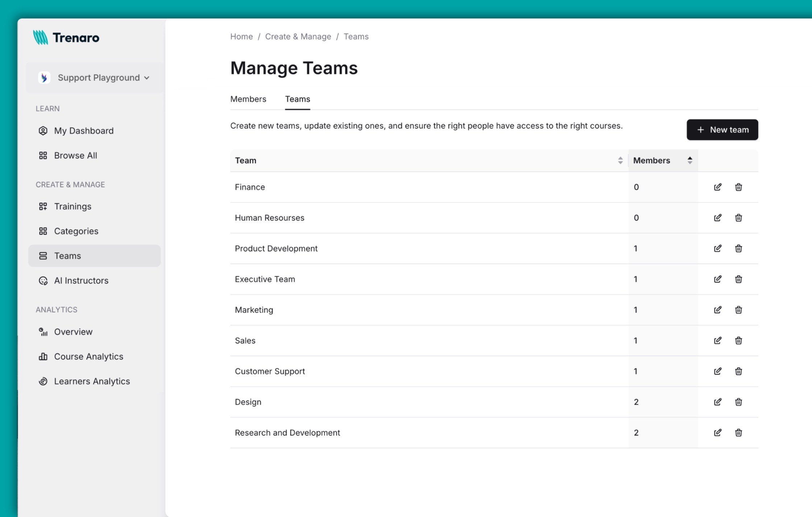Edit the Finance team
The width and height of the screenshot is (812, 517).
tap(718, 187)
